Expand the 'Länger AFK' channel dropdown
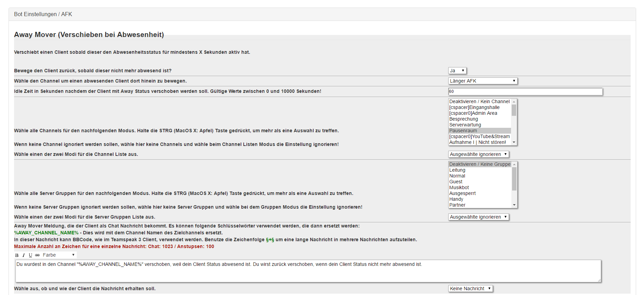The image size is (644, 295). pyautogui.click(x=483, y=81)
